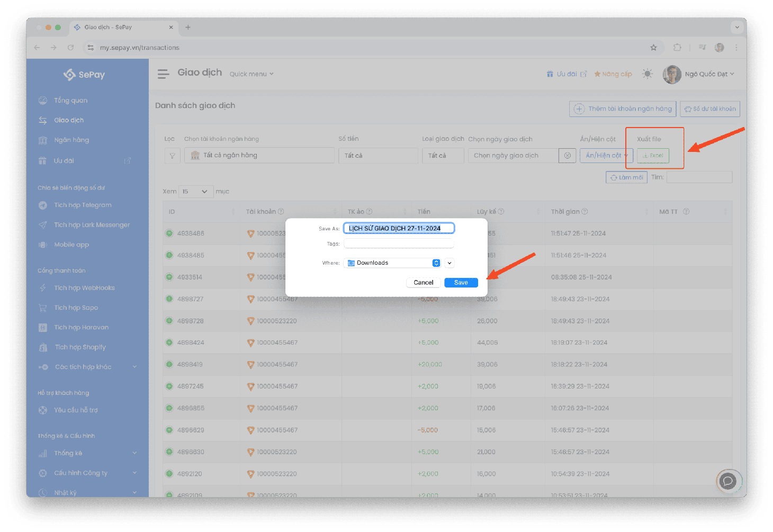This screenshot has width=773, height=532.
Task: Expand Nhật ký sidebar section
Action: tap(88, 493)
